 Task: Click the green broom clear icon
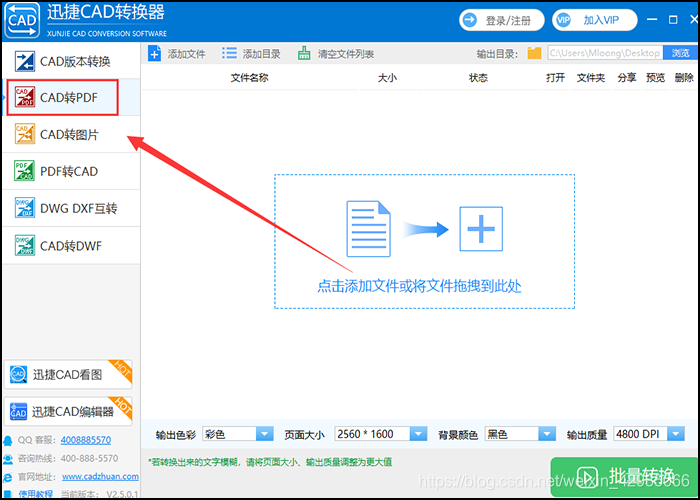pos(304,54)
